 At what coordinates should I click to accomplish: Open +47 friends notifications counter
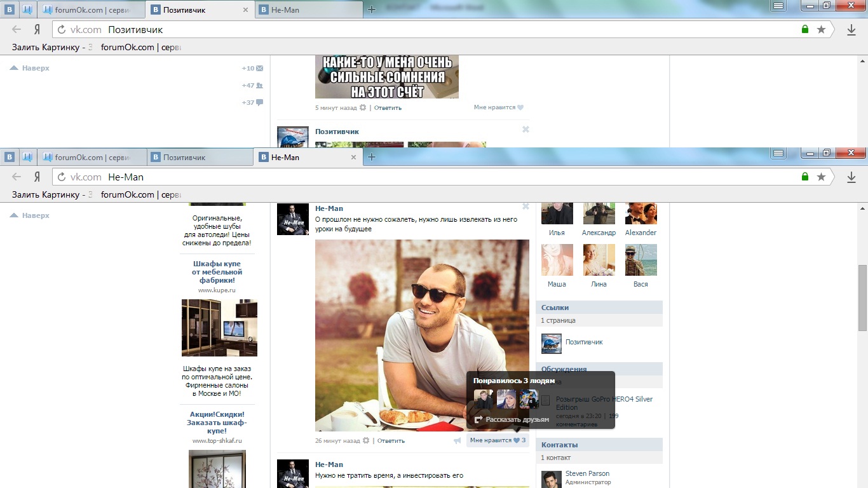point(252,85)
